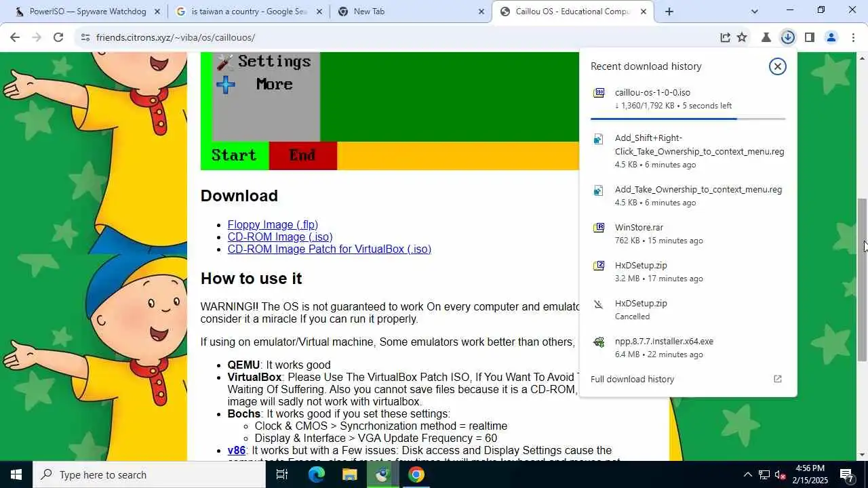868x488 pixels.
Task: Click the share page icon in address bar
Action: (725, 37)
